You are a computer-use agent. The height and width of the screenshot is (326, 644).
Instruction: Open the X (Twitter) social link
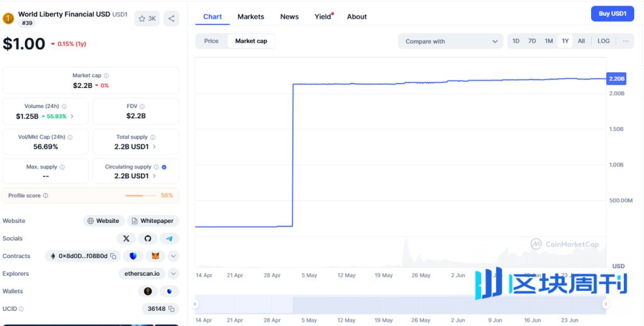(x=126, y=238)
